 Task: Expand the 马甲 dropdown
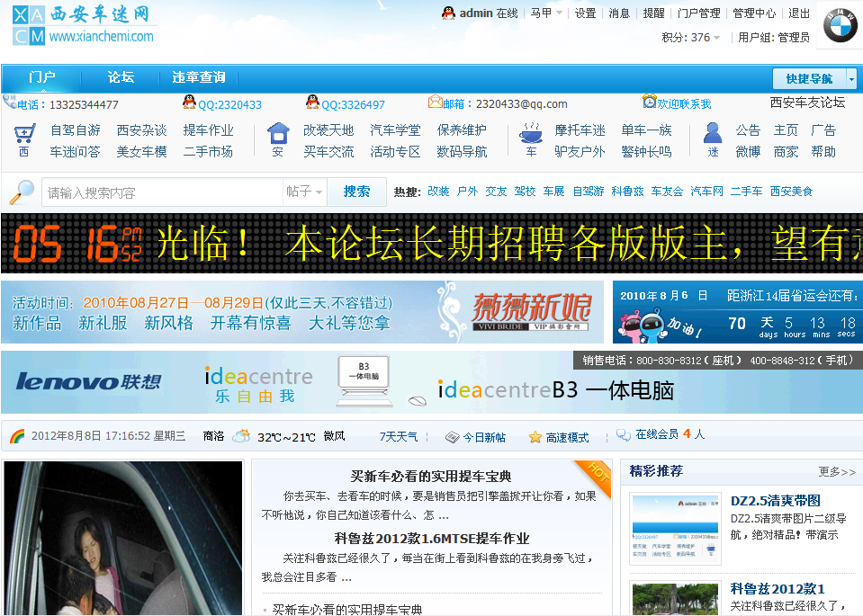tap(546, 13)
